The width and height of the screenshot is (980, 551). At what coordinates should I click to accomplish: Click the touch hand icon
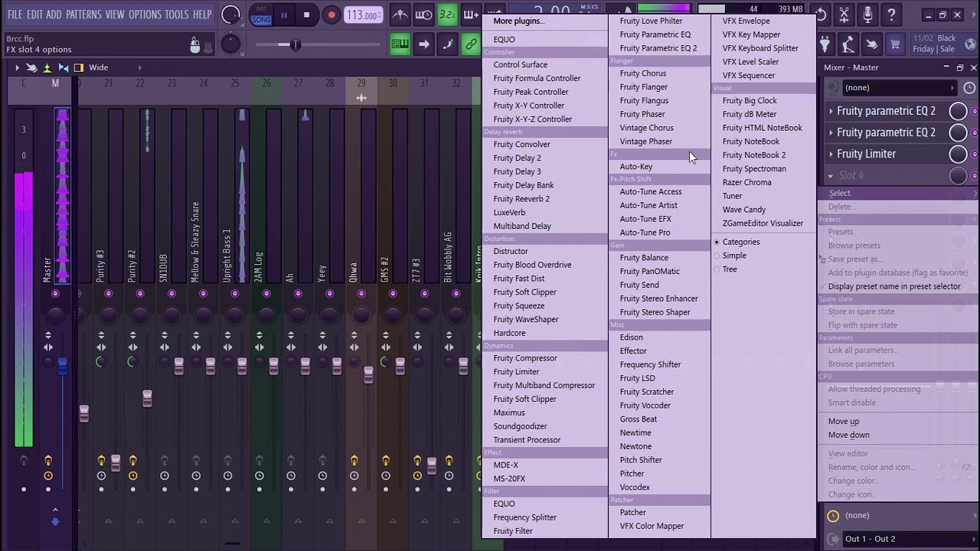(871, 44)
